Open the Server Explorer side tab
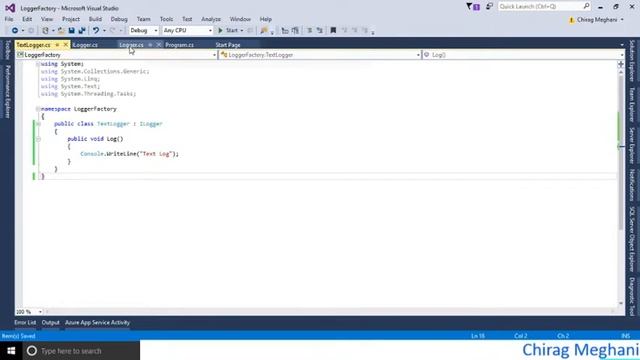Screen dimensions: 640x360 pyautogui.click(x=632, y=146)
